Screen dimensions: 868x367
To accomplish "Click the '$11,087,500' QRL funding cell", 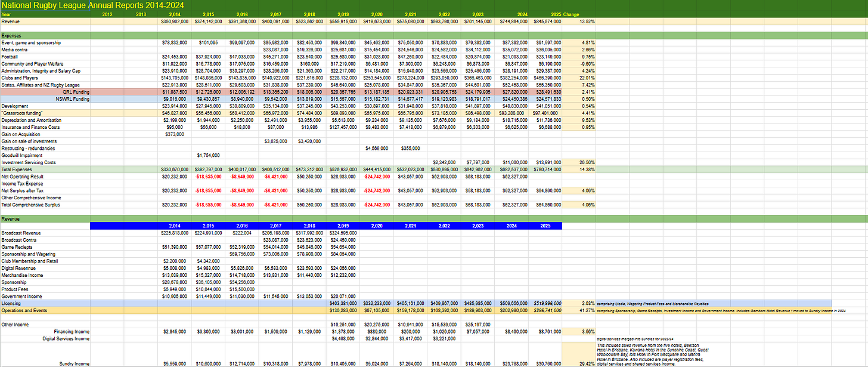I will tap(175, 92).
